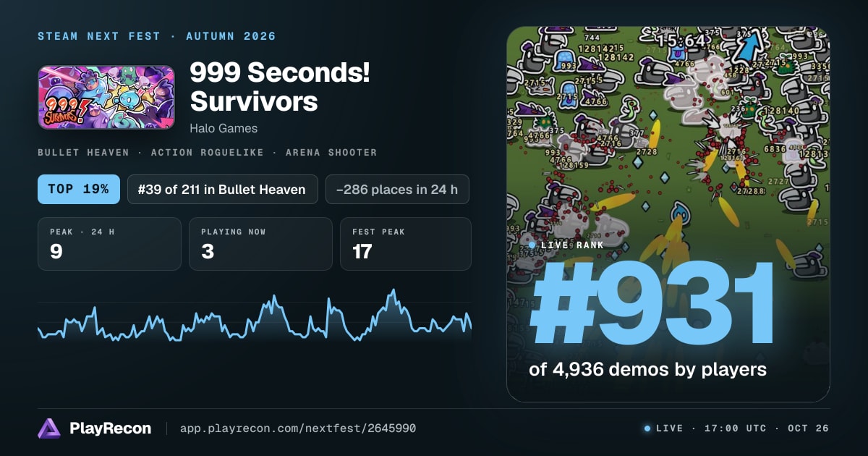Click the −286 places in 24 h badge

click(x=397, y=190)
